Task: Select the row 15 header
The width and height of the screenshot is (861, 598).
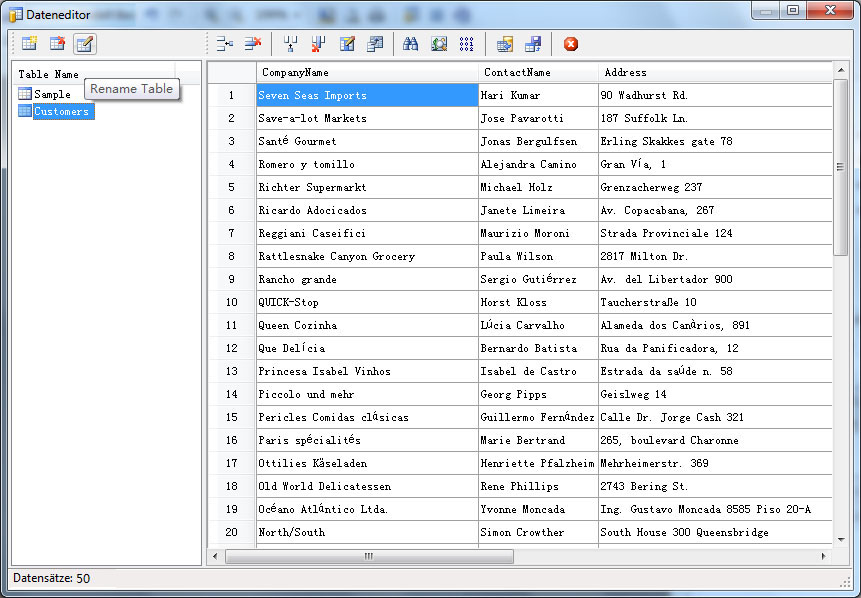Action: (x=232, y=417)
